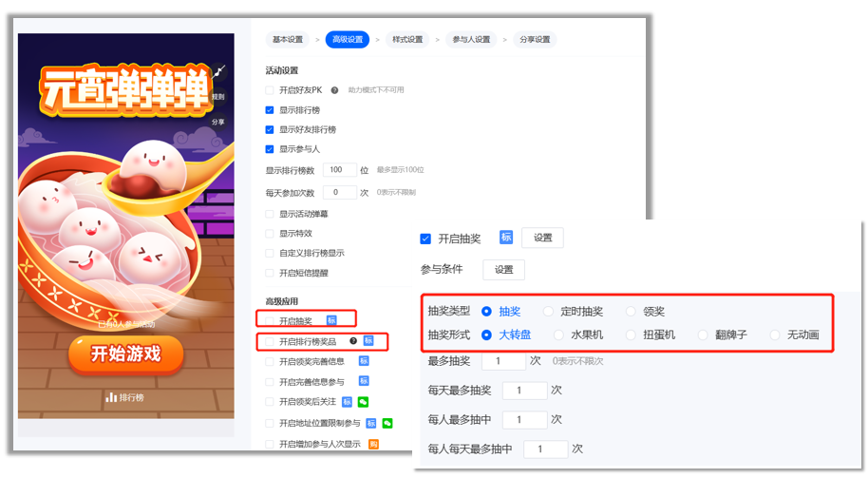Click help icon beside 开启好友PK

[334, 90]
